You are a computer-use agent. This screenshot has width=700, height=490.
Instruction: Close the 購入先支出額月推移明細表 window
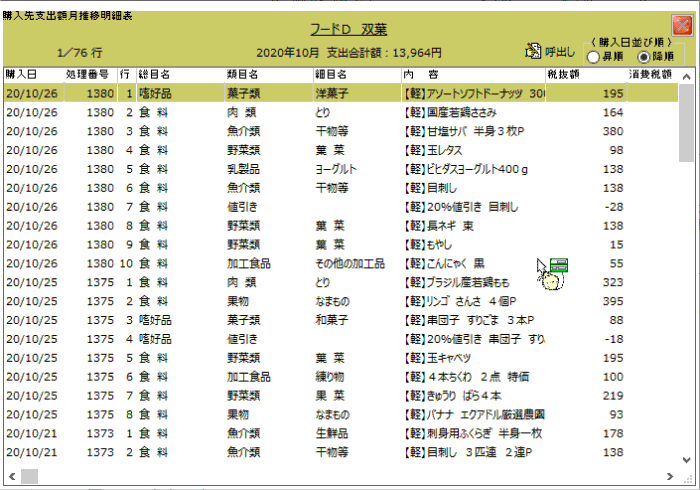(x=682, y=25)
